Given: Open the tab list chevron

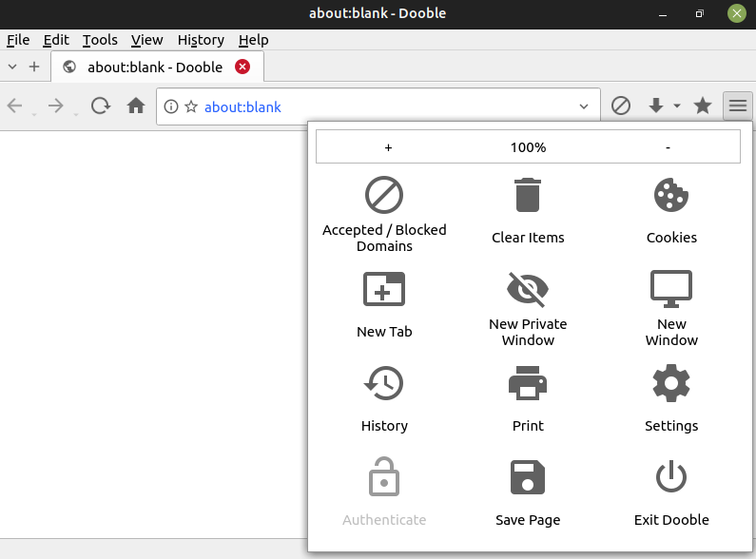Looking at the screenshot, I should click(12, 67).
